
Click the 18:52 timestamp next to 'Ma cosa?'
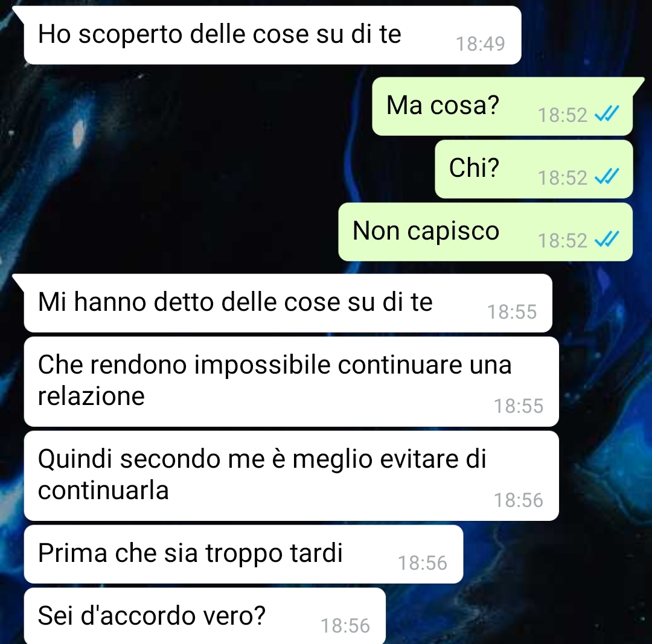coord(562,115)
